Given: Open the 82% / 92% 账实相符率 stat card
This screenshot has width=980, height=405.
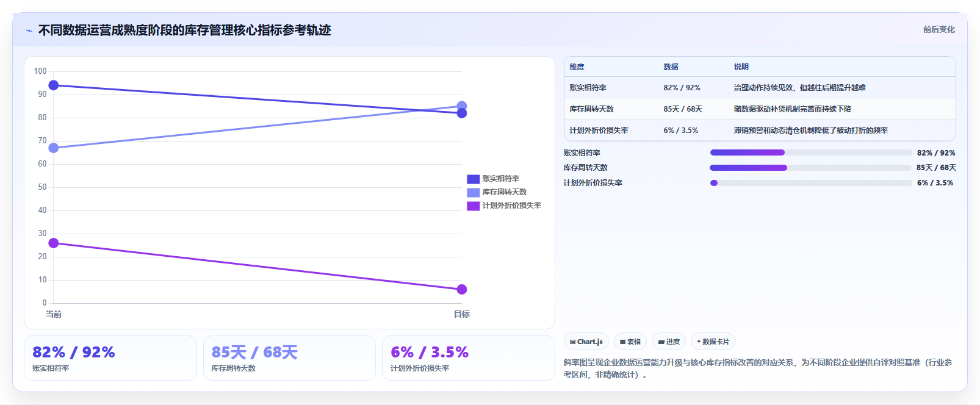Looking at the screenshot, I should [x=110, y=358].
